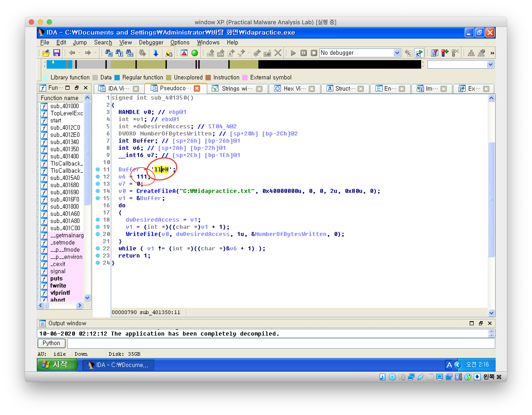The image size is (532, 415).
Task: Open the Edit menu
Action: [61, 42]
